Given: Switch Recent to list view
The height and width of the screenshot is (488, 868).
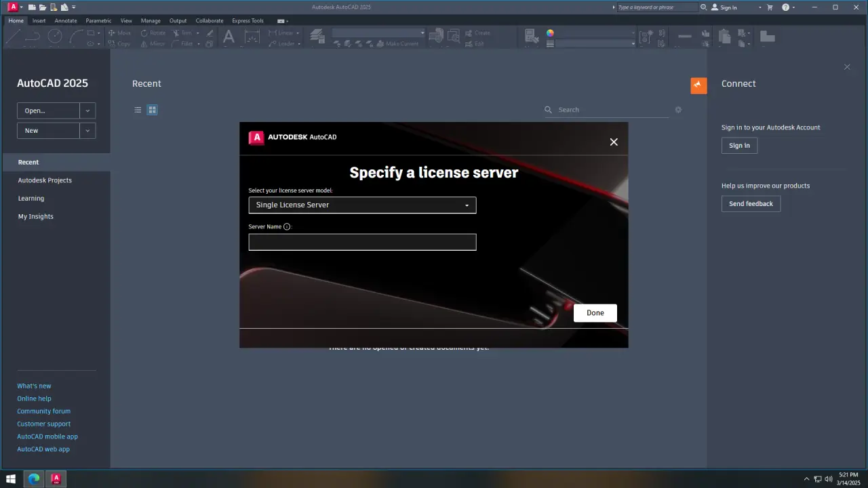Looking at the screenshot, I should [x=138, y=110].
